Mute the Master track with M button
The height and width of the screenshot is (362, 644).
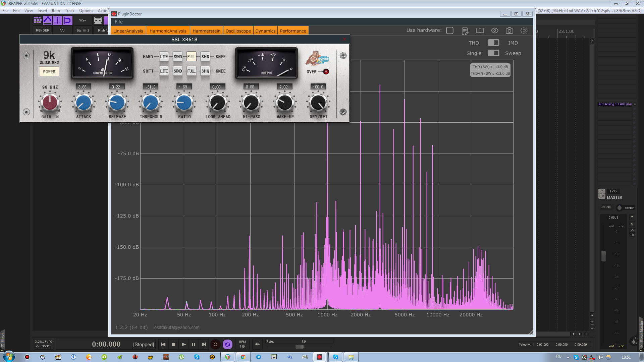pos(632,217)
